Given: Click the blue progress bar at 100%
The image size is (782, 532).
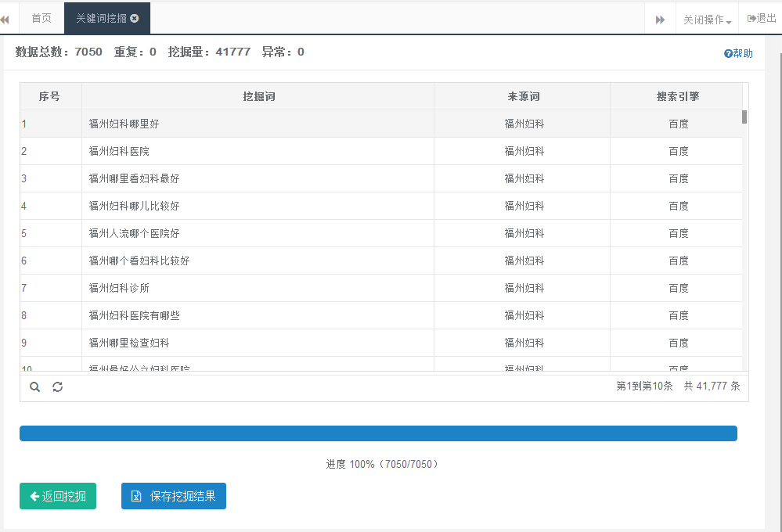Looking at the screenshot, I should click(x=378, y=433).
